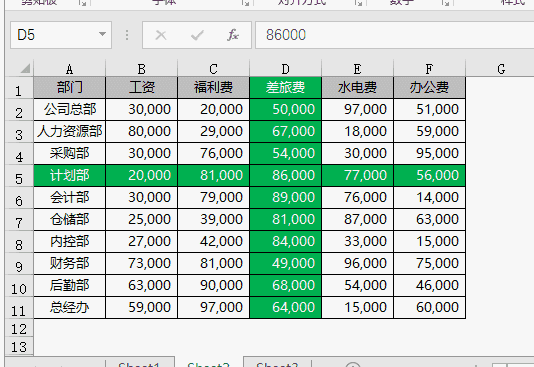The width and height of the screenshot is (534, 367).
Task: Click 总经办 福利费 value 97,000 in column C
Action: (x=214, y=307)
